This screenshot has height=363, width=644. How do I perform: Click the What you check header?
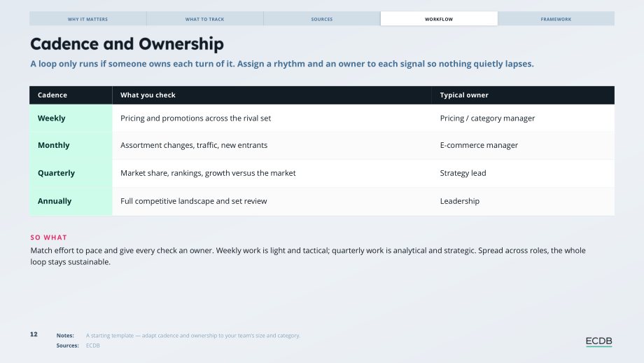272,95
